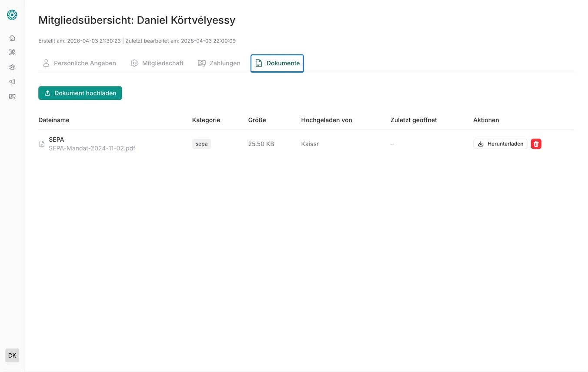Open the Zahlungen tab
This screenshot has width=588, height=372.
coord(219,63)
